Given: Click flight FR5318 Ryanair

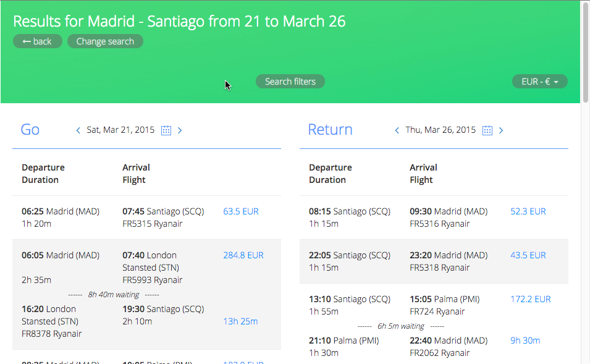Looking at the screenshot, I should (x=439, y=268).
